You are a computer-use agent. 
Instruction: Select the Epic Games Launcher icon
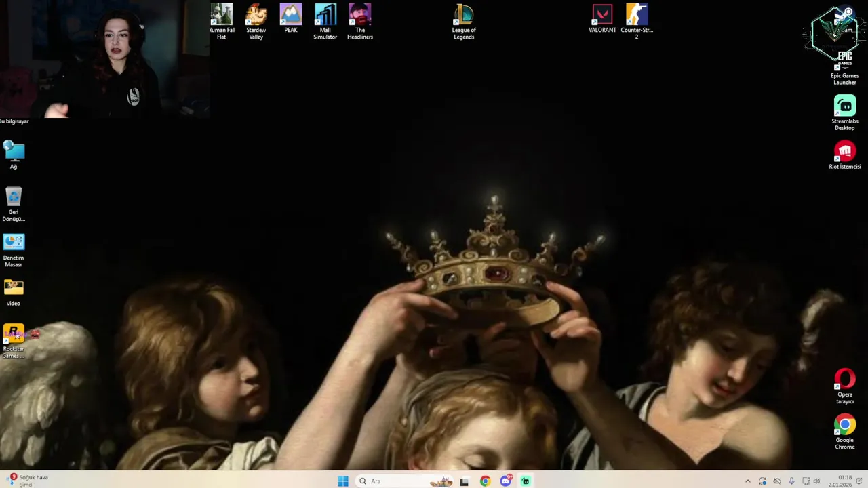coord(845,66)
